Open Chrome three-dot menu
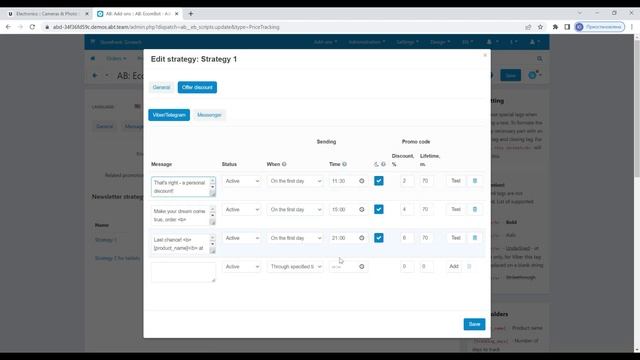 coord(632,27)
